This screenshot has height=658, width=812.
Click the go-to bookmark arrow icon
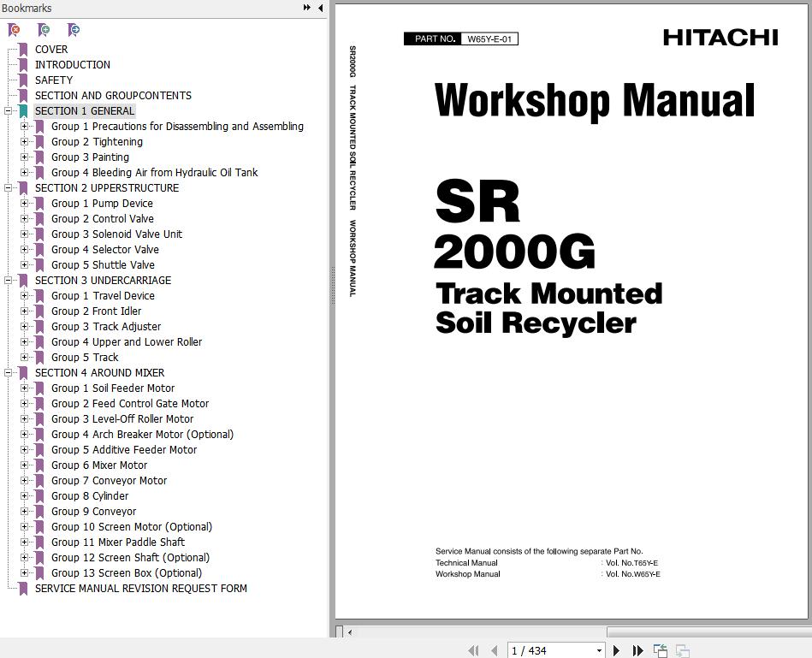[74, 30]
